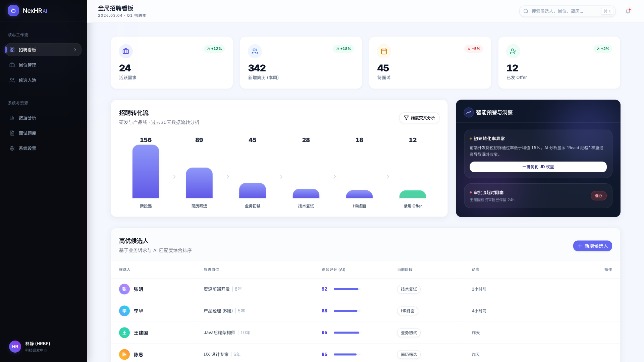Viewport: 644px width, 362px height.
Task: Click the NexHR AI logo icon
Action: 13,10
